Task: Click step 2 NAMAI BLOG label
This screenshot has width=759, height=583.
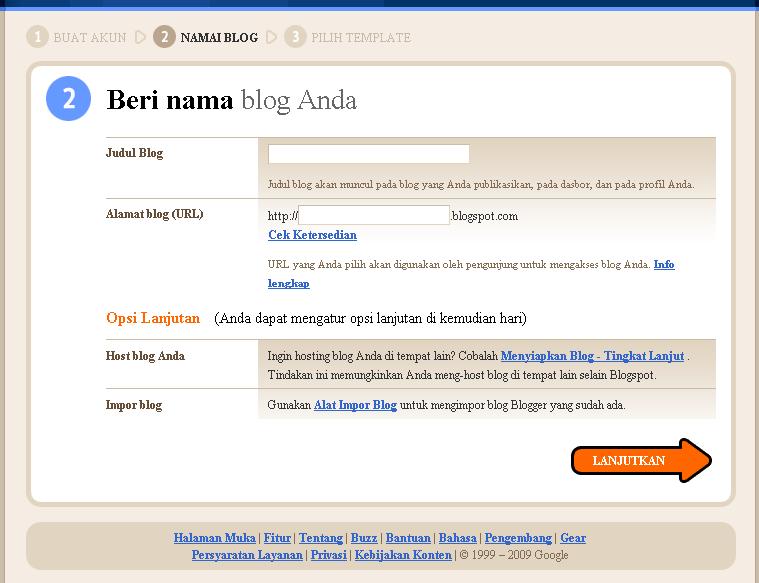Action: coord(219,38)
